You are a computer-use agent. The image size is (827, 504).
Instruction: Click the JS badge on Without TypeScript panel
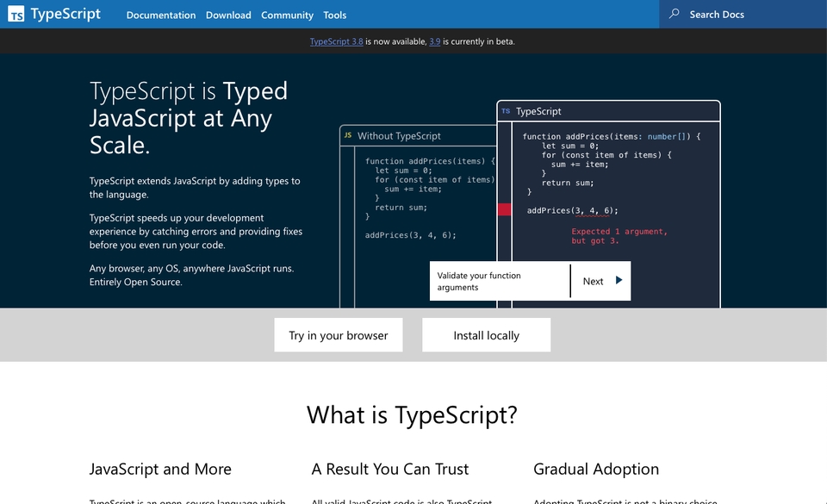[x=348, y=135]
